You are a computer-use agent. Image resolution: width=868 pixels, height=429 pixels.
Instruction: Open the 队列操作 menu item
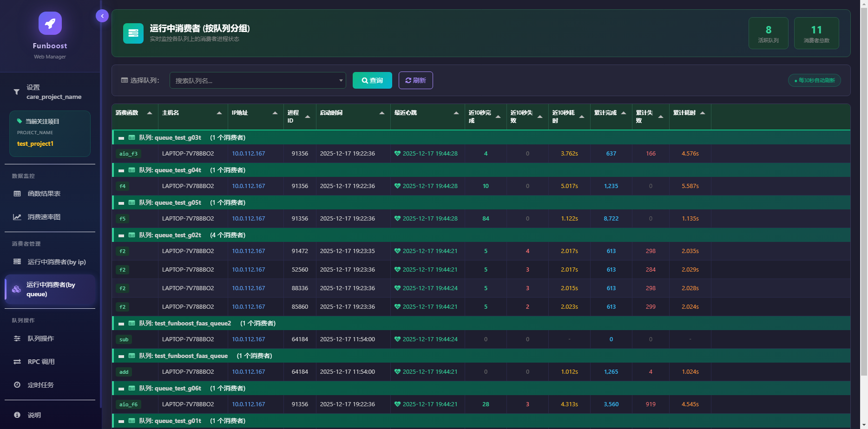50,338
